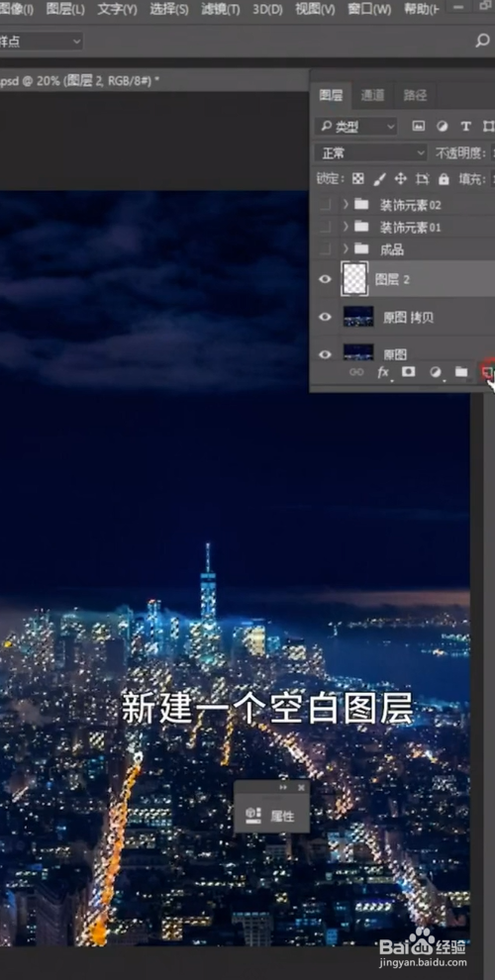This screenshot has width=495, height=980.
Task: Switch to the 通道 channels tab
Action: 372,95
